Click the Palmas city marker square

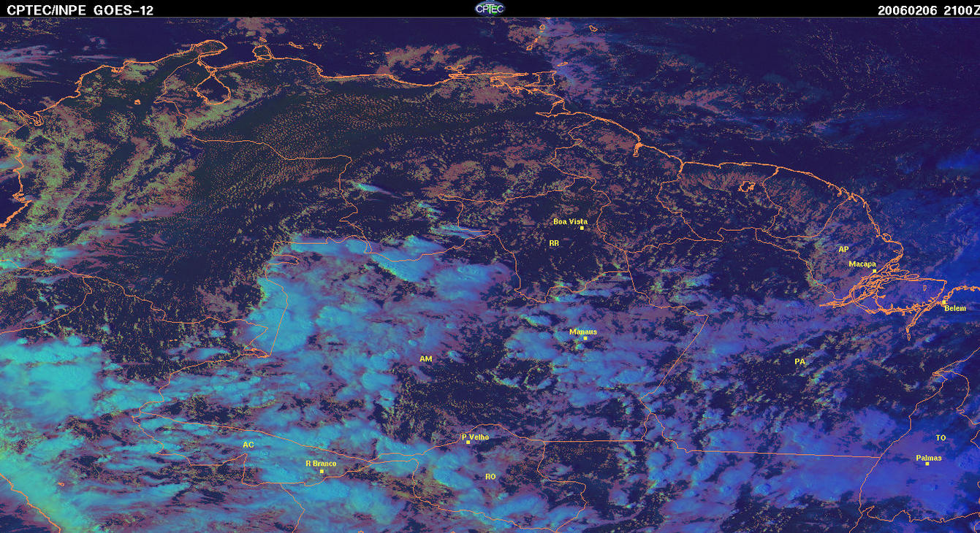coord(927,464)
